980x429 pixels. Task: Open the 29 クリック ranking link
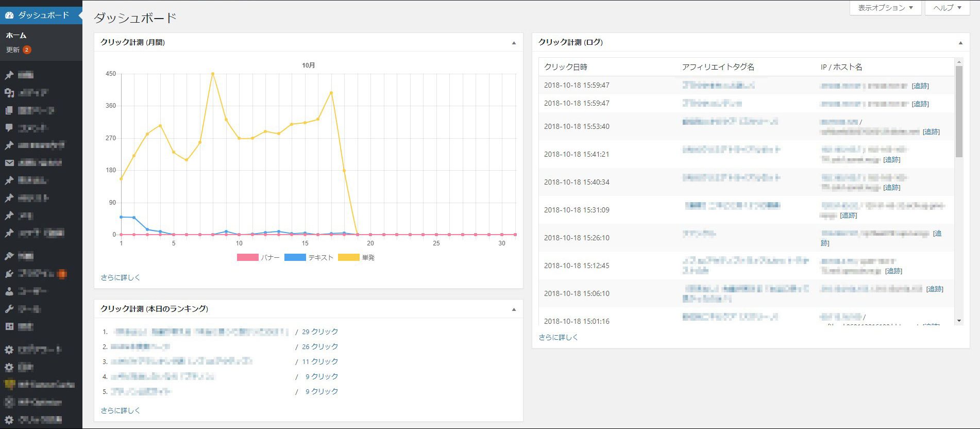click(320, 332)
